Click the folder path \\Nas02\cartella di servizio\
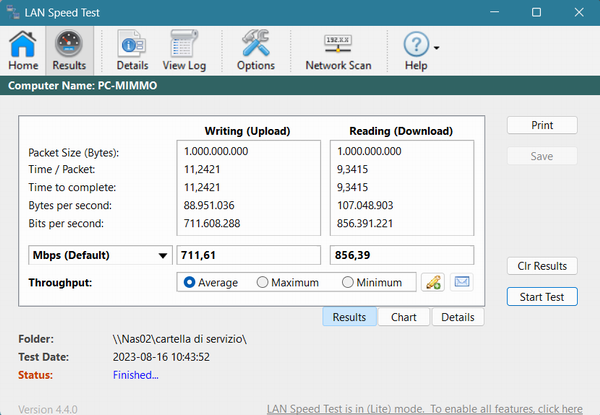Viewport: 600px width, 415px height. [179, 339]
